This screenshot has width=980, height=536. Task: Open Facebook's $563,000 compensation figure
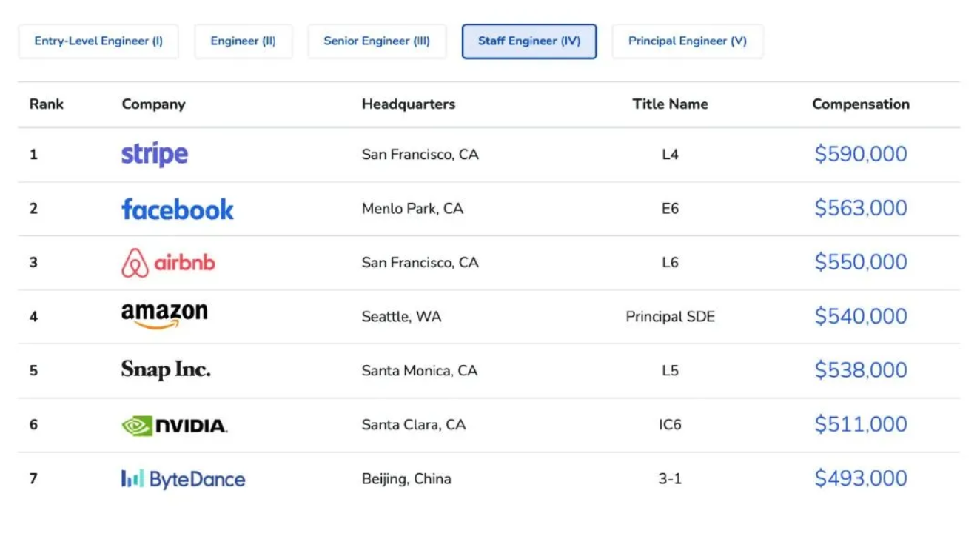[x=860, y=209]
